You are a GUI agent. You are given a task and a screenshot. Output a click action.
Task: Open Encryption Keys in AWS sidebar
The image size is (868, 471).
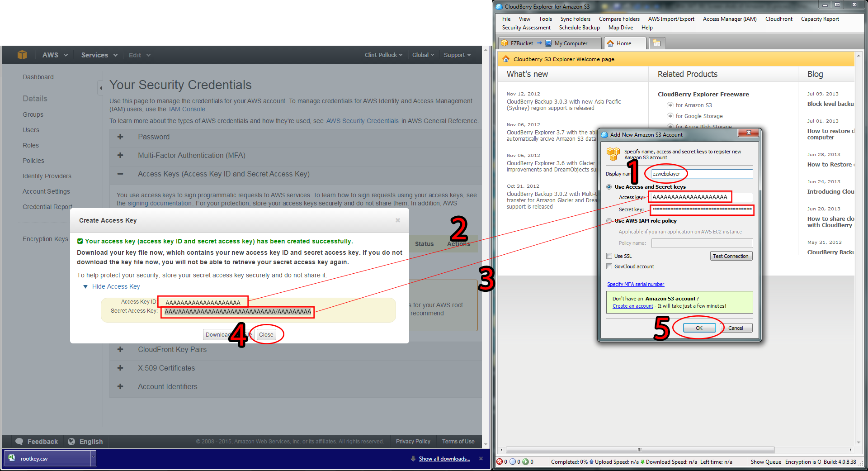pyautogui.click(x=45, y=239)
